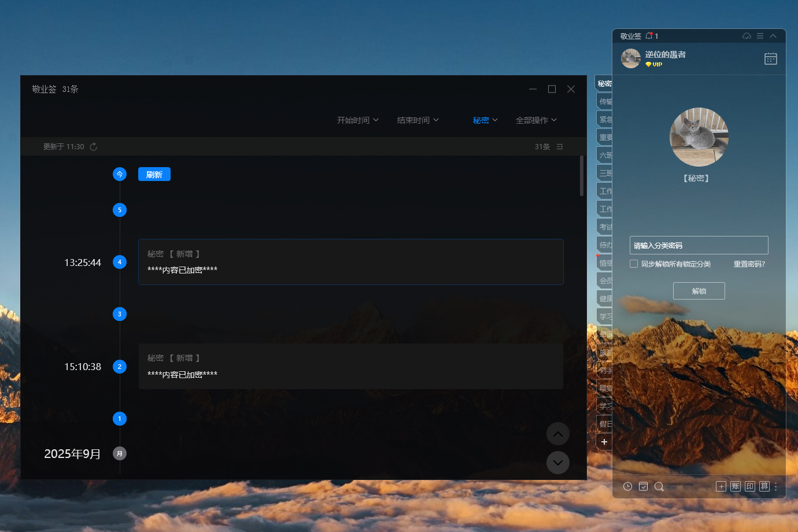Viewport: 798px width, 532px height.
Task: Select the 重要 category side tab
Action: [605, 137]
